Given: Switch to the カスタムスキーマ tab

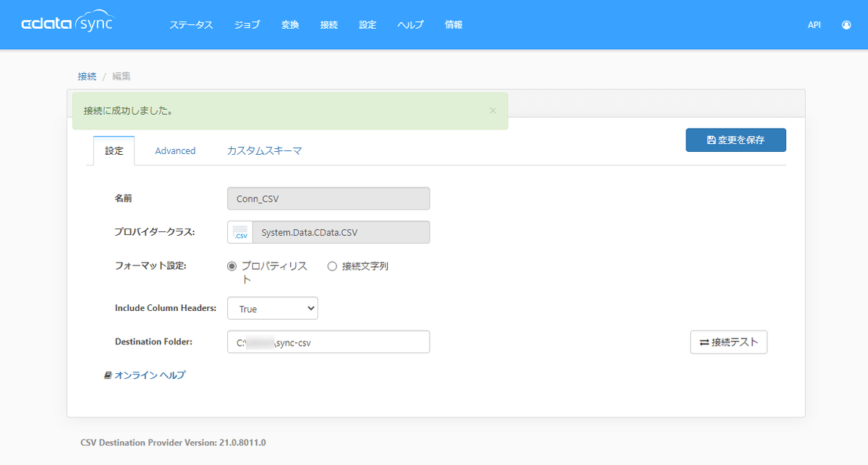Looking at the screenshot, I should [264, 150].
